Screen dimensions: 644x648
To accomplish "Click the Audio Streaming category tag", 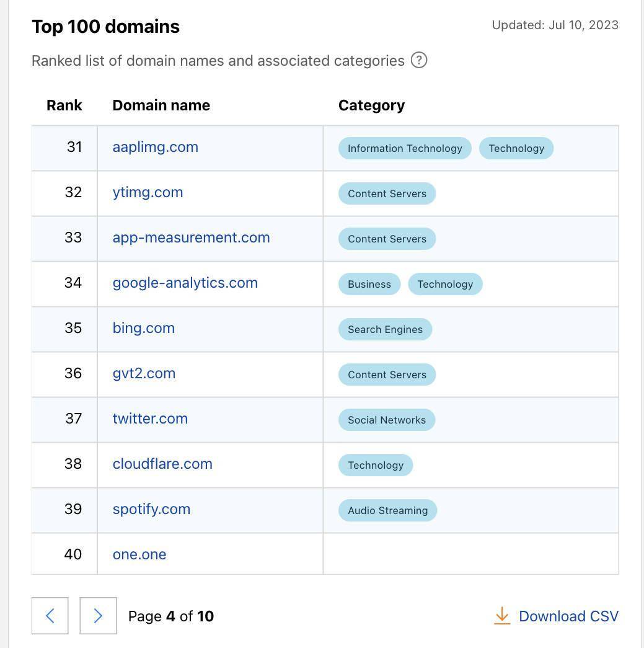I will 387,510.
